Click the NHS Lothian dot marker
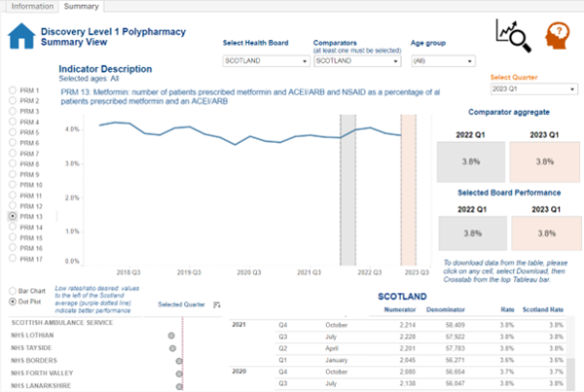584x392 pixels. pos(171,335)
